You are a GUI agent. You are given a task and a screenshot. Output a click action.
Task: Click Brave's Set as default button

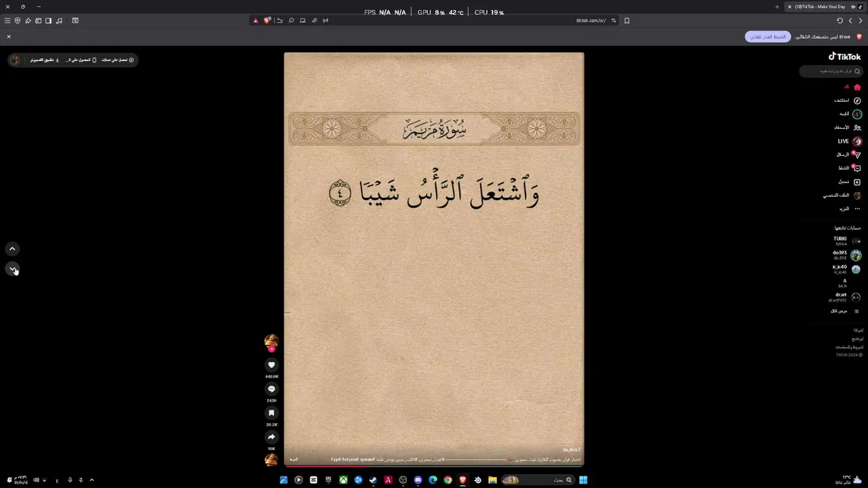click(x=768, y=37)
